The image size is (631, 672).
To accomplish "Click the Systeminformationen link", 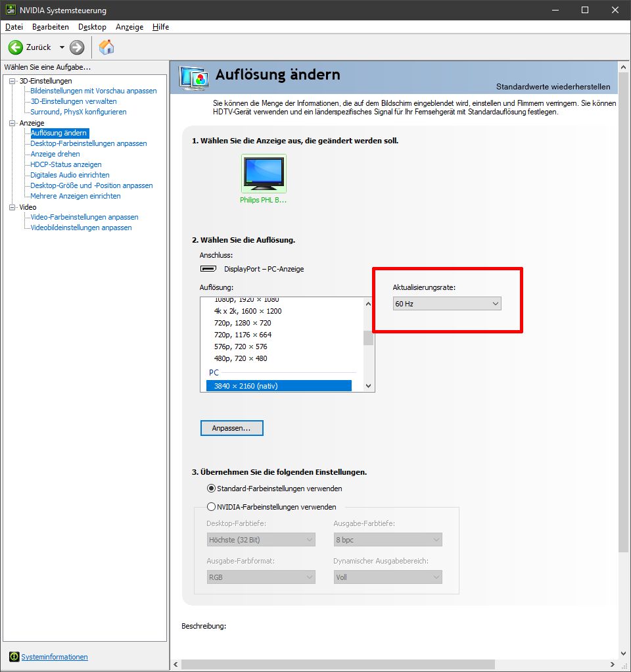I will pyautogui.click(x=55, y=657).
